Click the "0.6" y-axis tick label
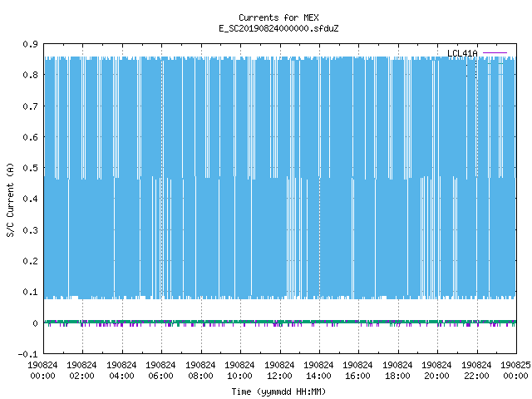532x399 pixels. coord(30,137)
